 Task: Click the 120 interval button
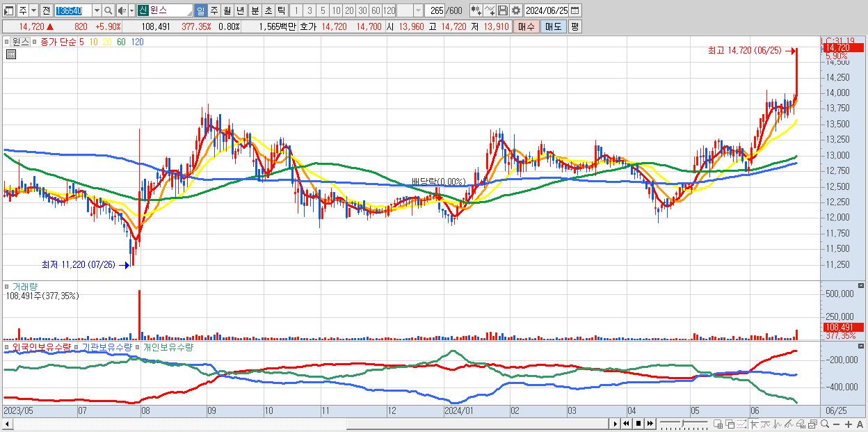tap(389, 10)
